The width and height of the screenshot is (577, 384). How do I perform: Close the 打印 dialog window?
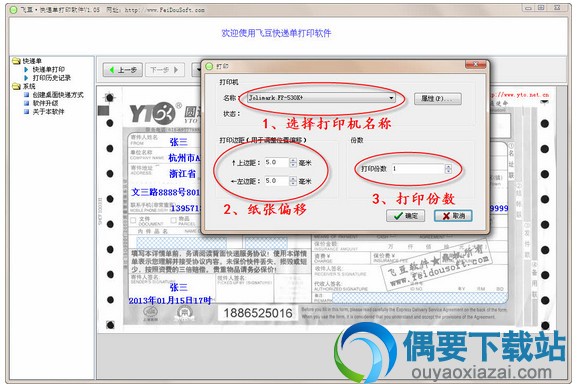(475, 65)
